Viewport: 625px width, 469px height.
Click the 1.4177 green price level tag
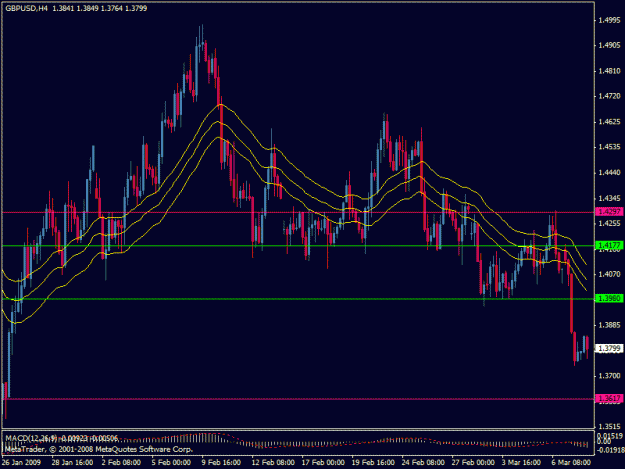click(x=609, y=245)
